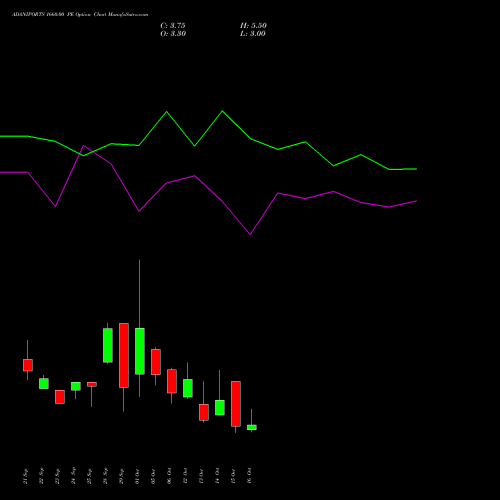The width and height of the screenshot is (500, 500).
Task: Click the 25 Sep date label
Action: [x=90, y=476]
